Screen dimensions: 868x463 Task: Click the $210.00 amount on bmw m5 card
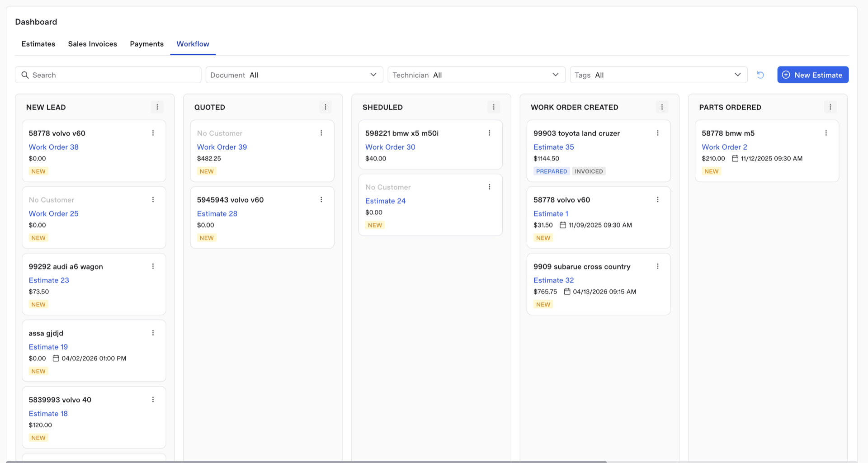[713, 159]
